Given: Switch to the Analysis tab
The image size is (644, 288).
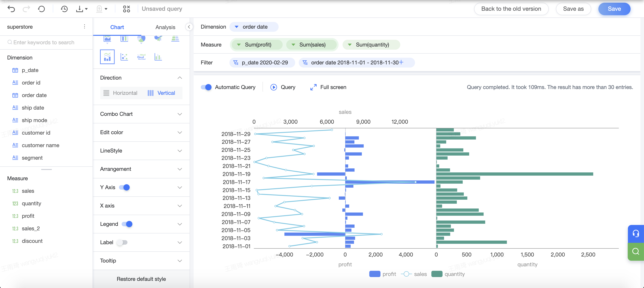Looking at the screenshot, I should point(165,27).
